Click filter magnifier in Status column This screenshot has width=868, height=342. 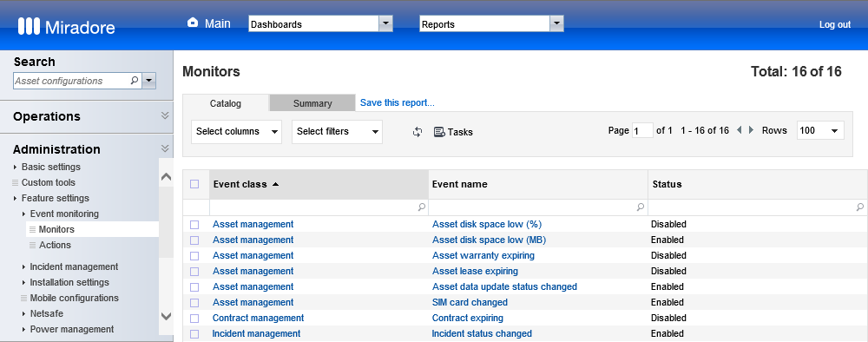(x=859, y=207)
